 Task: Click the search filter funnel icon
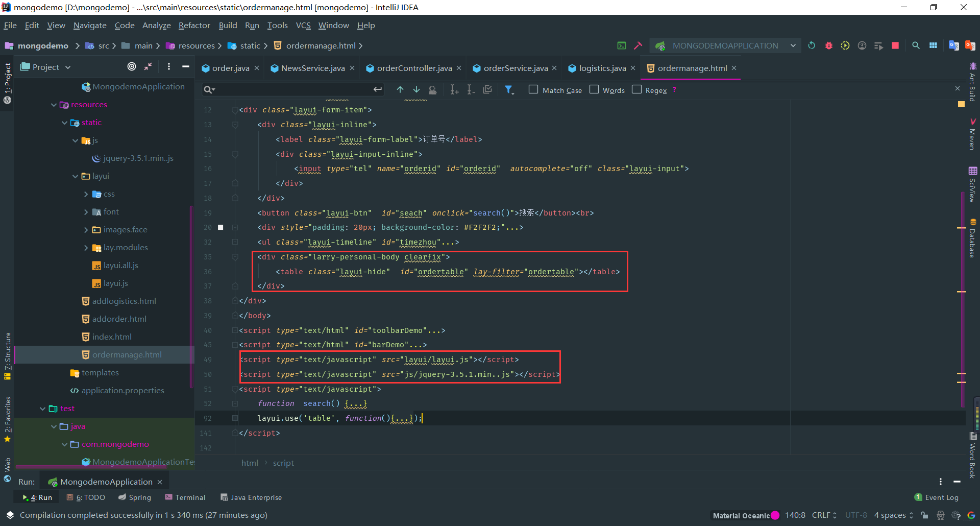tap(509, 90)
